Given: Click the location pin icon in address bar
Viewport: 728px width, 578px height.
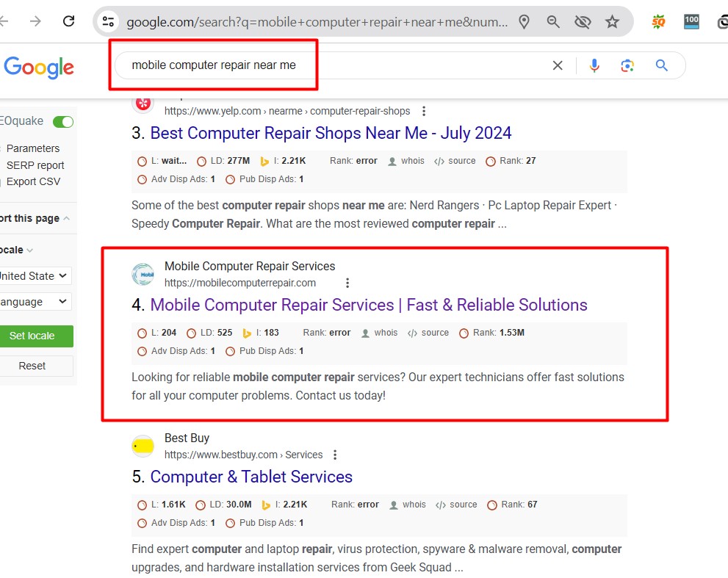Looking at the screenshot, I should coord(525,21).
